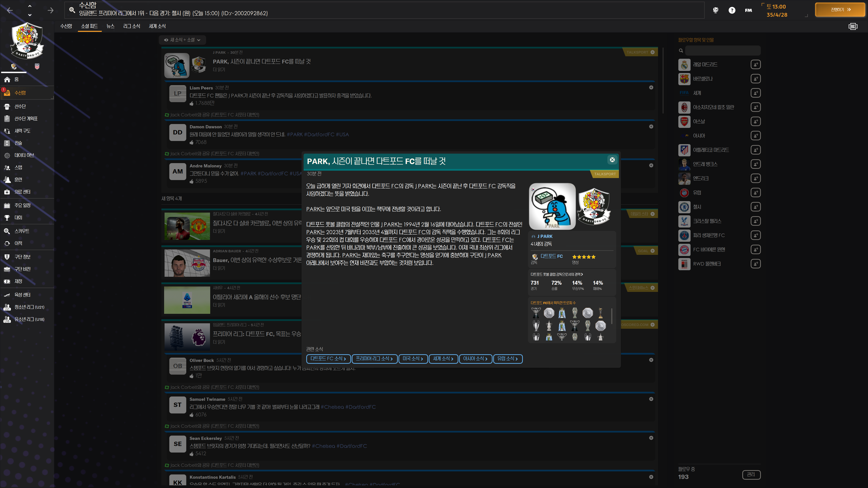Open 이적 transfers in sidebar

point(27,243)
